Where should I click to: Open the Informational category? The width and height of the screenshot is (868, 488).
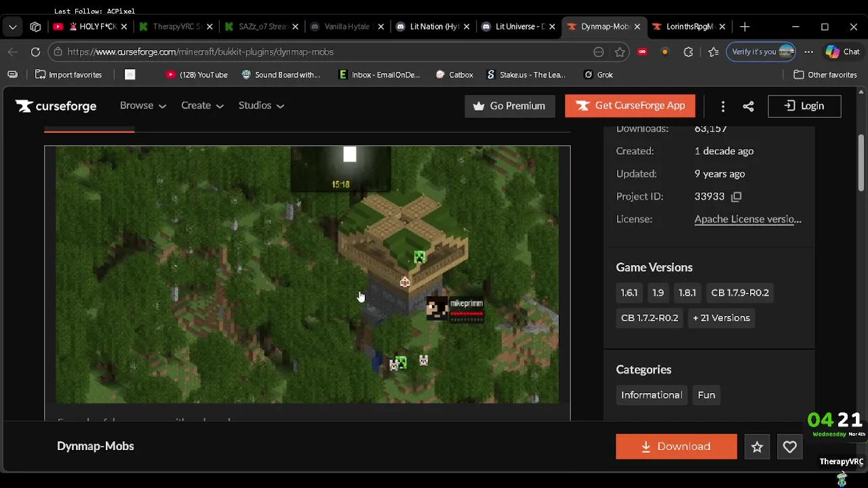point(652,395)
